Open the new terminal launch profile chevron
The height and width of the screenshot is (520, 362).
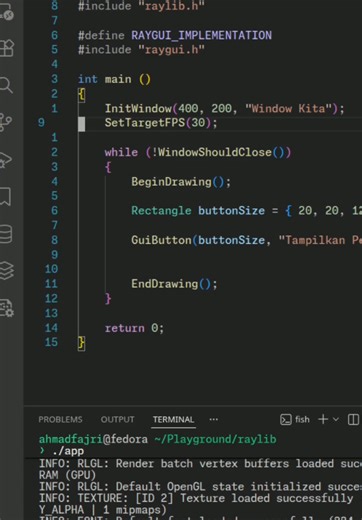click(336, 419)
